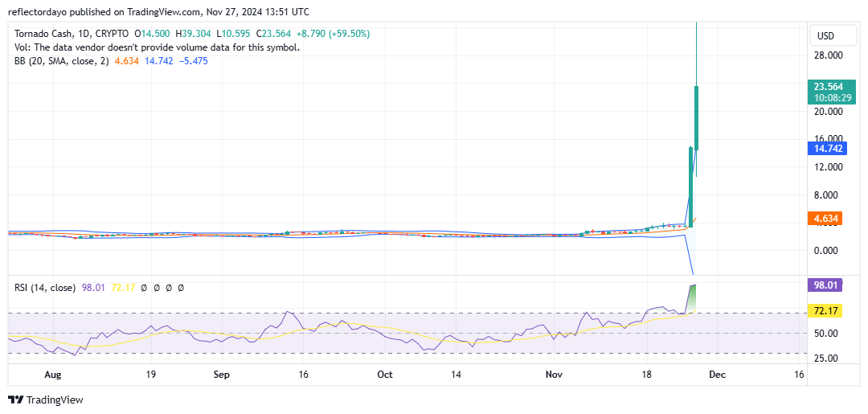This screenshot has height=414, width=868.
Task: Click the +8.790 (+59.50%) change value
Action: point(333,34)
